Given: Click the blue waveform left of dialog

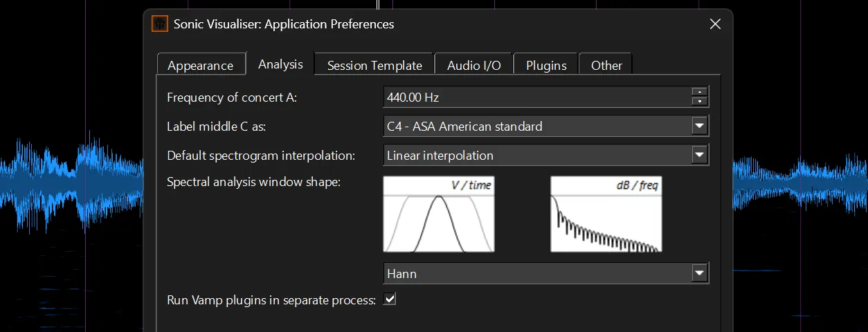Looking at the screenshot, I should point(72,181).
